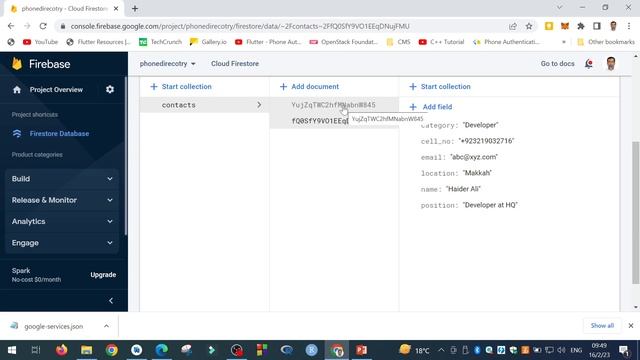The height and width of the screenshot is (360, 640).
Task: Close the downloads bar
Action: [631, 326]
